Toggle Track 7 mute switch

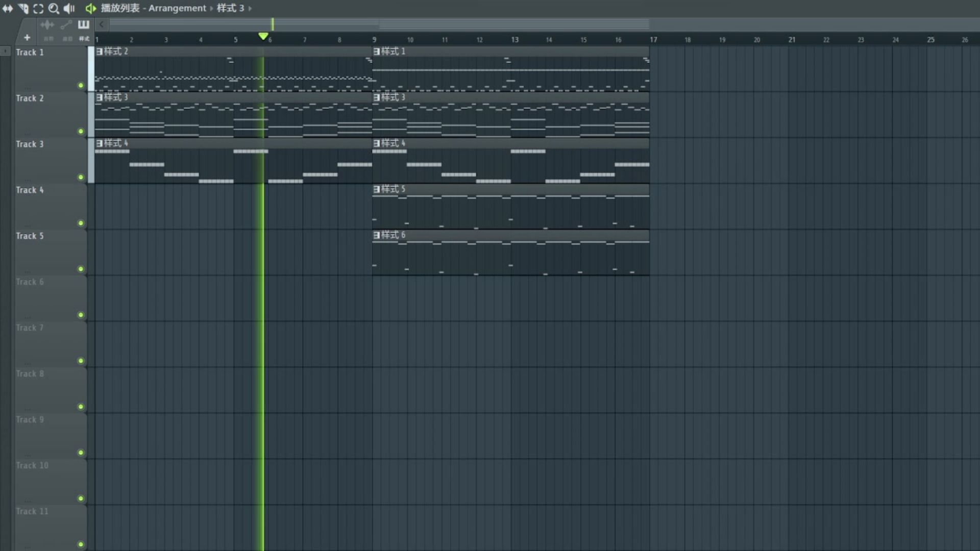81,361
